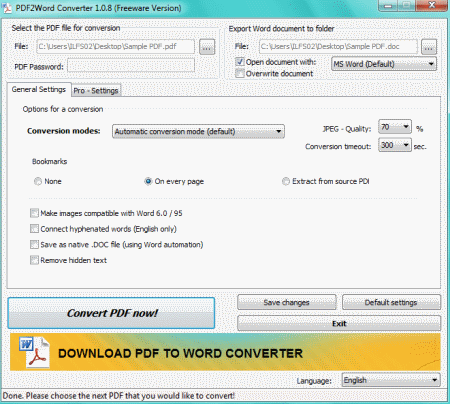This screenshot has width=450, height=404.
Task: Click the PDF2Word app icon in title bar
Action: pos(7,8)
